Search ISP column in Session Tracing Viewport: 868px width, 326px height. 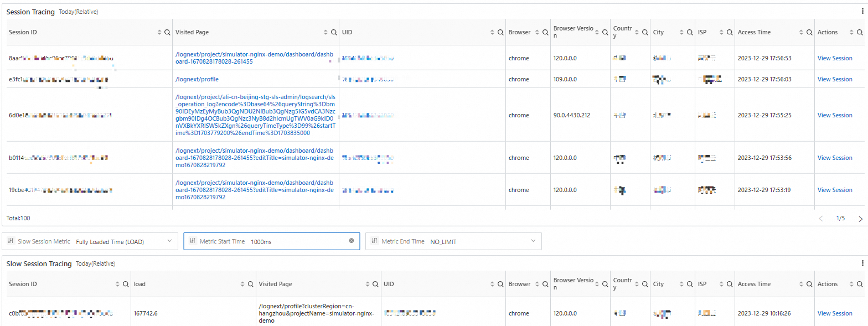729,33
